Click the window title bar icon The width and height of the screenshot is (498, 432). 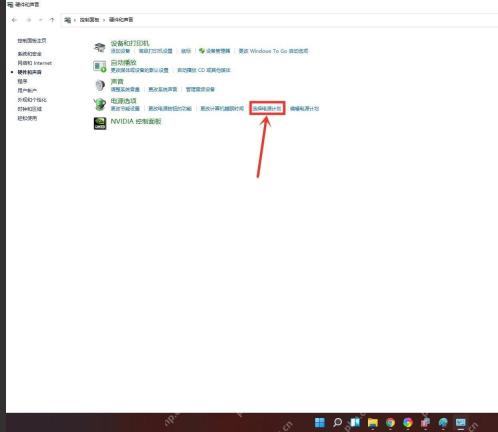coord(10,5)
